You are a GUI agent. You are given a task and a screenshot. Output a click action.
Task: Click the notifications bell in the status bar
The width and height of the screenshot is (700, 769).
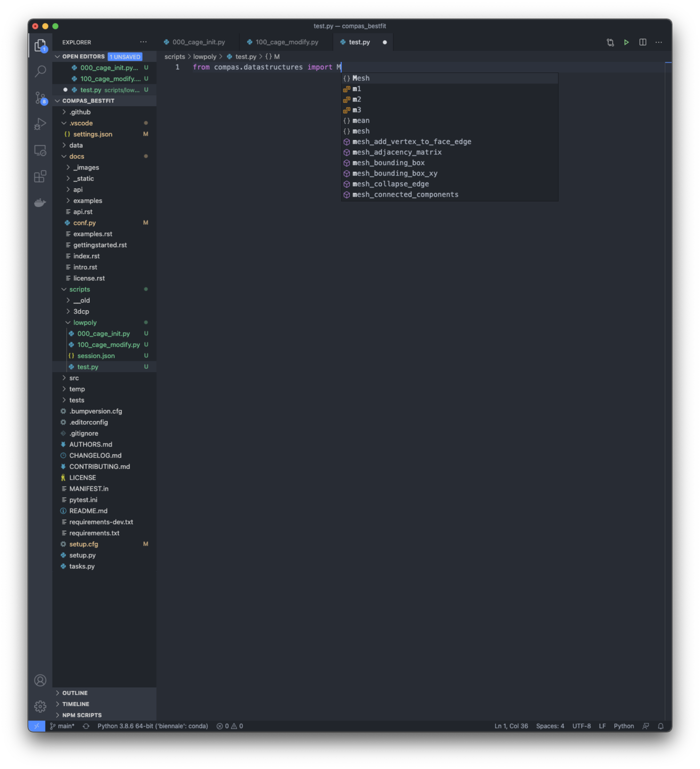point(661,726)
